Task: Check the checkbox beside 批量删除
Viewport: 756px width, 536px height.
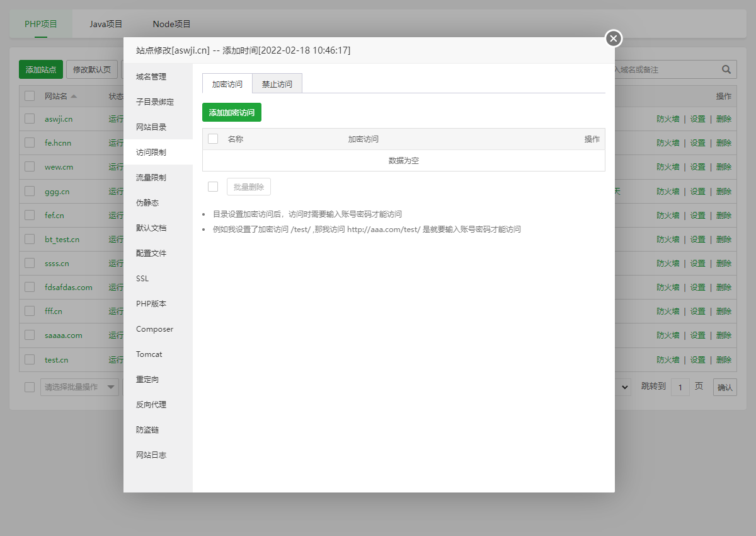Action: [212, 186]
